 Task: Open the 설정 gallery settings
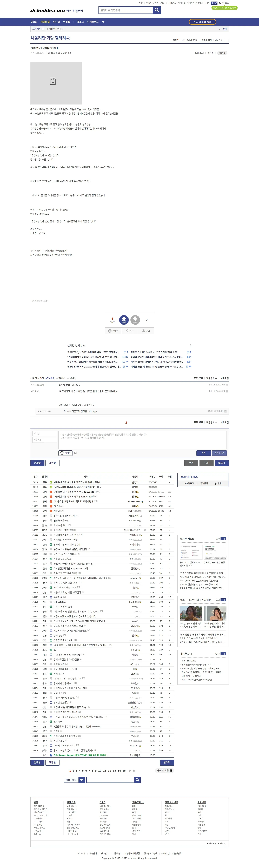(175, 40)
